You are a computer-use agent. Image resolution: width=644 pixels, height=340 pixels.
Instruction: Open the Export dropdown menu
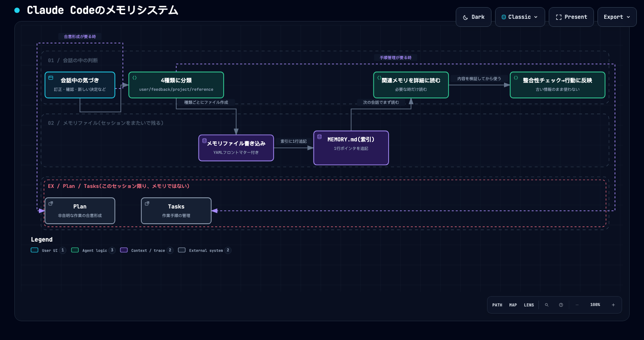click(x=617, y=17)
